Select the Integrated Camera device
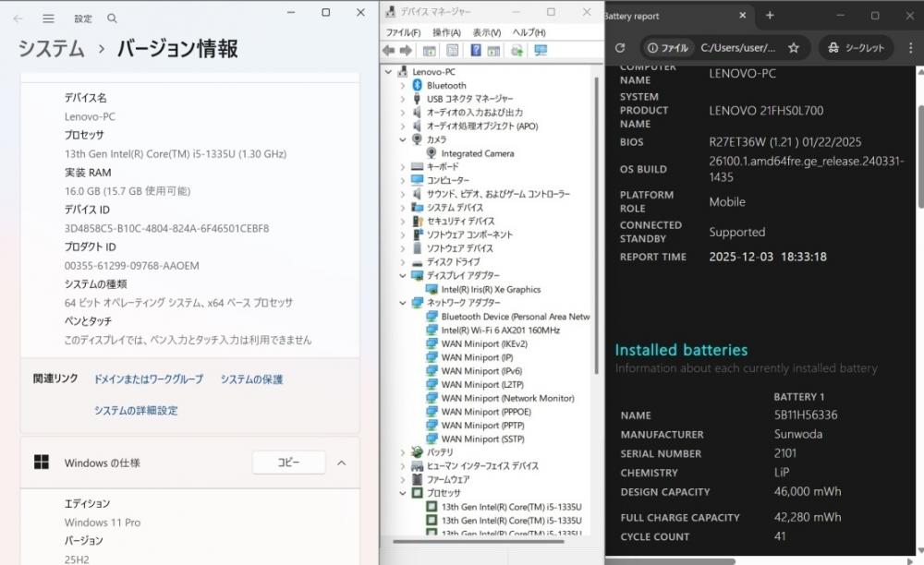924x565 pixels. pyautogui.click(x=477, y=153)
